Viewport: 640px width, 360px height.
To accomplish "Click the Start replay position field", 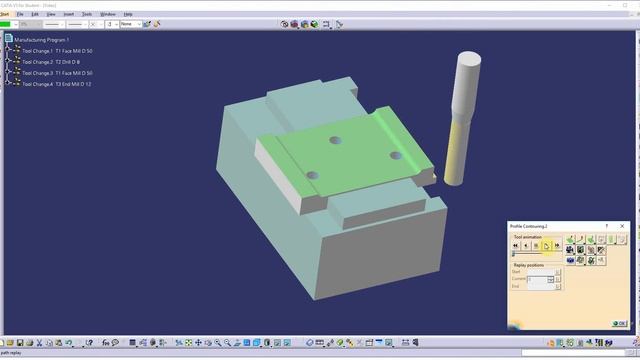I will click(x=541, y=272).
